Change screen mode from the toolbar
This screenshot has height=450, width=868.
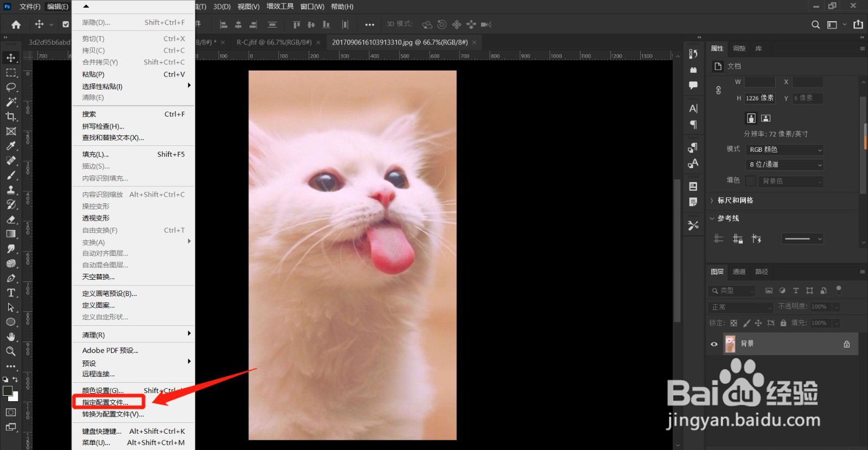tap(11, 427)
